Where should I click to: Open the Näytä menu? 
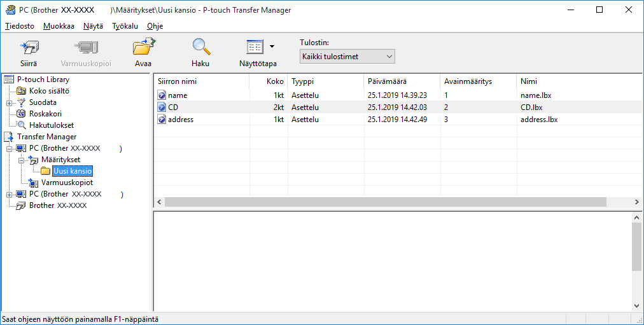click(93, 26)
